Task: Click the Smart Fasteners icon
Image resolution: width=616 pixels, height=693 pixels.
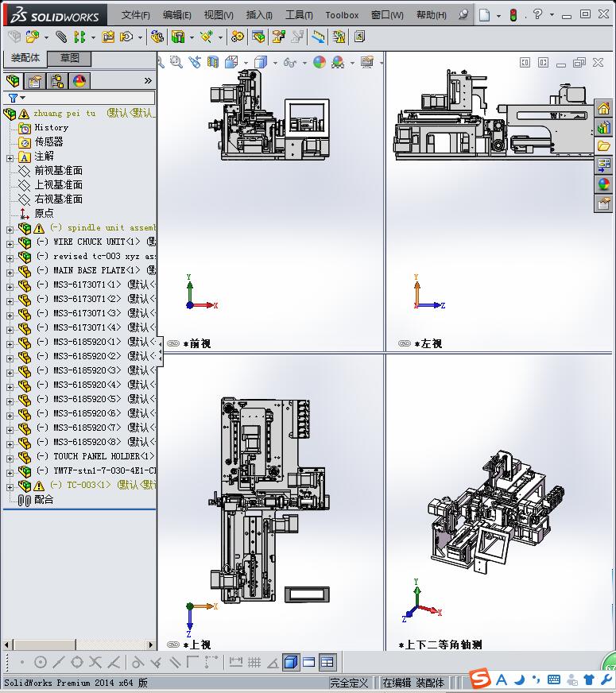Action: (x=108, y=37)
